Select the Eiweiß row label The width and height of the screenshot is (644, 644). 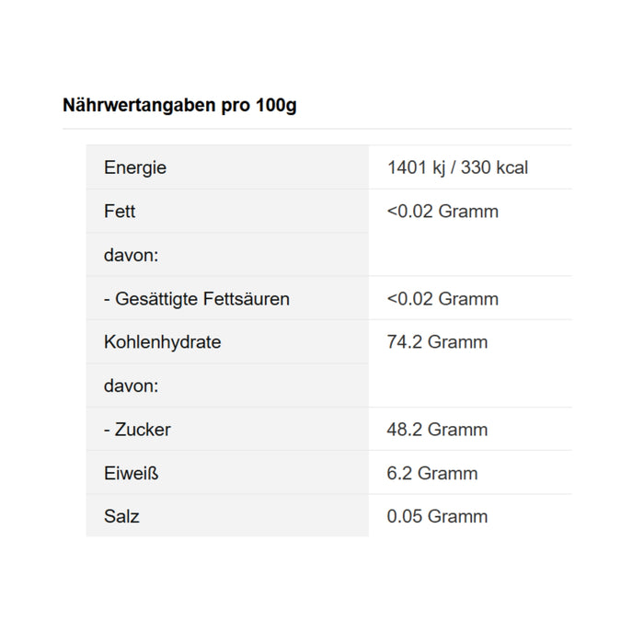(x=132, y=473)
